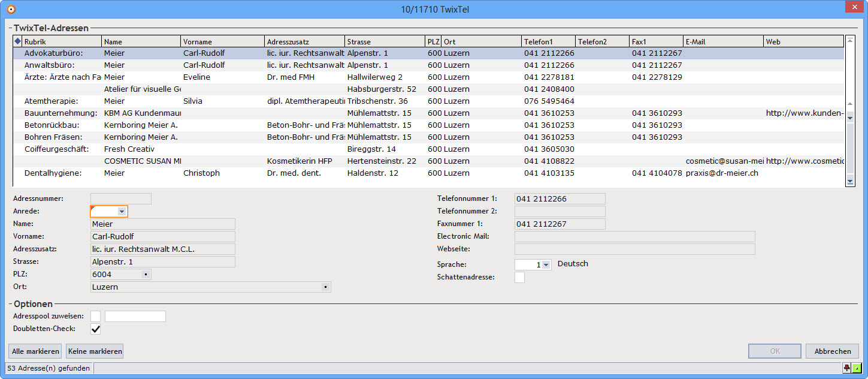Open the Sprache dropdown arrow
This screenshot has height=379, width=868.
pos(546,264)
